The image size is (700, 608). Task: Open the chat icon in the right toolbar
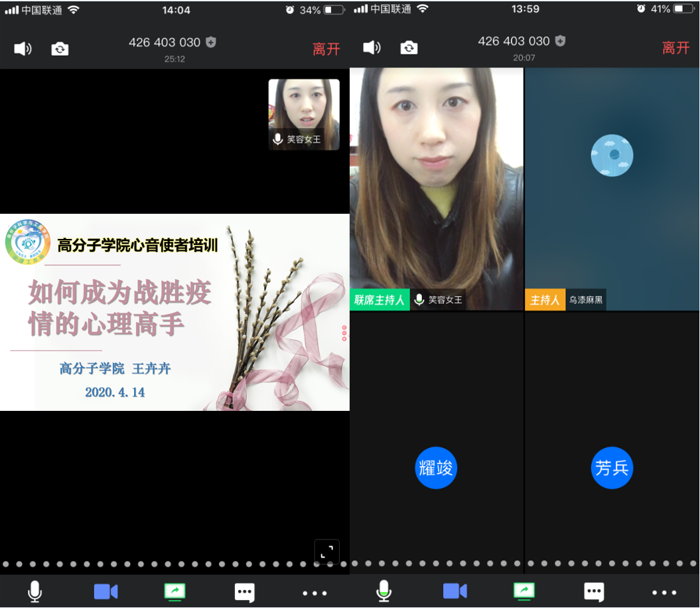pyautogui.click(x=594, y=591)
